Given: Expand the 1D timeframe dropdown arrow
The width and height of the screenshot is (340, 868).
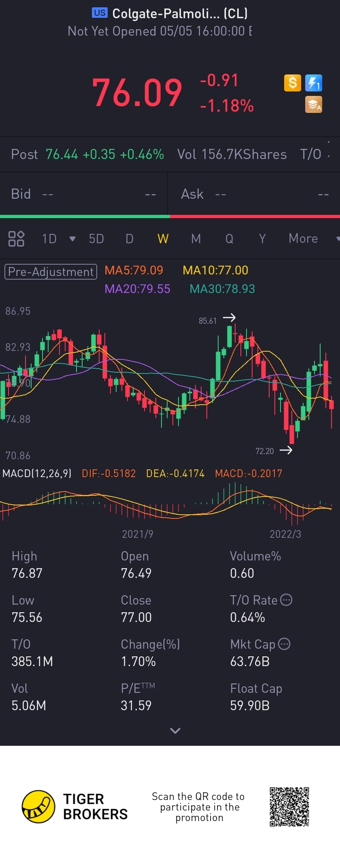Looking at the screenshot, I should click(72, 239).
